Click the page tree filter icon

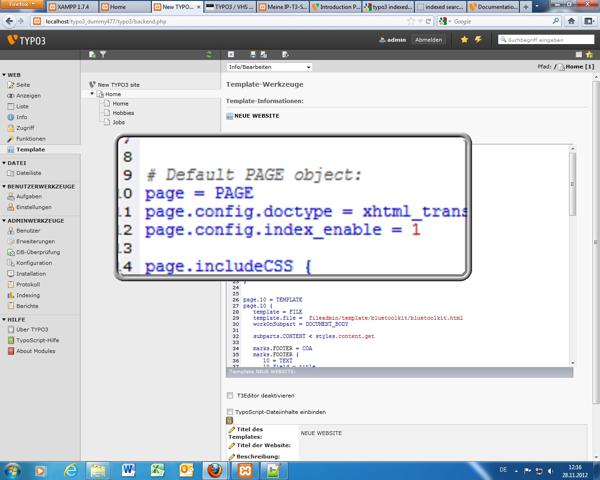click(102, 54)
